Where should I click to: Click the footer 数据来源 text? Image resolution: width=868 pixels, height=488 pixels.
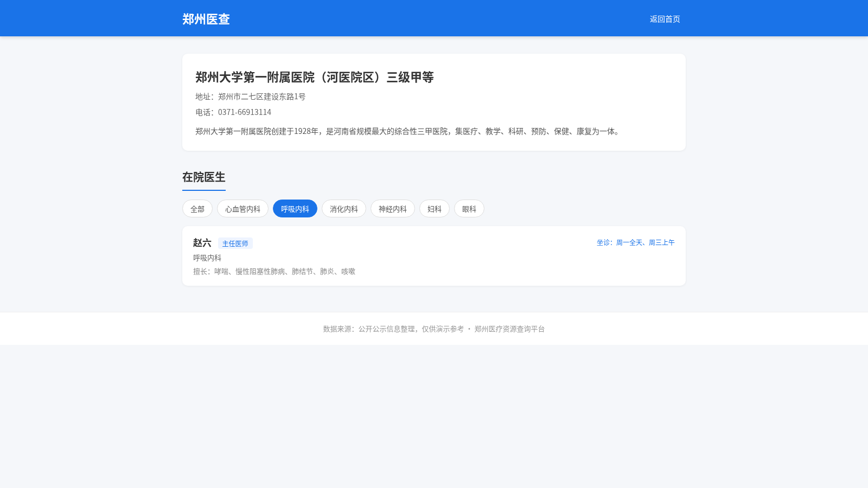click(434, 329)
